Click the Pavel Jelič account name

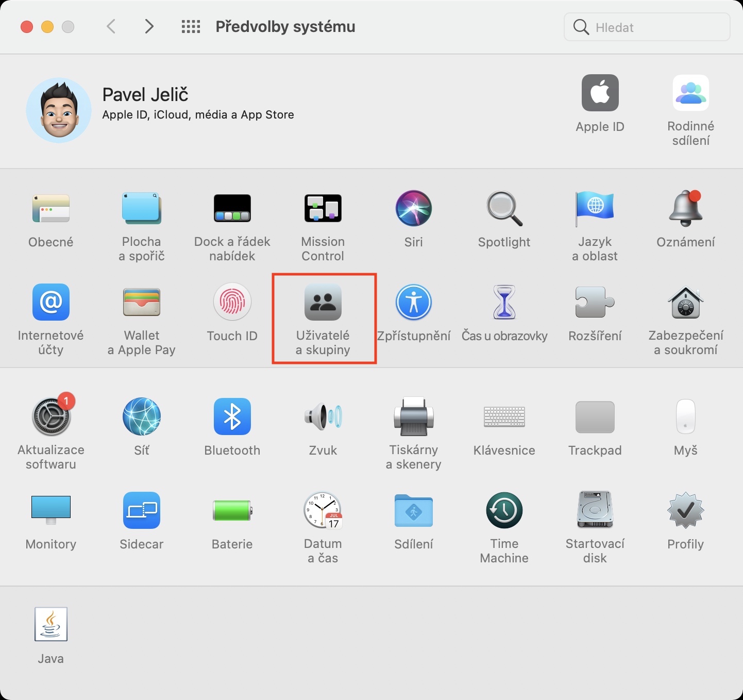click(145, 94)
